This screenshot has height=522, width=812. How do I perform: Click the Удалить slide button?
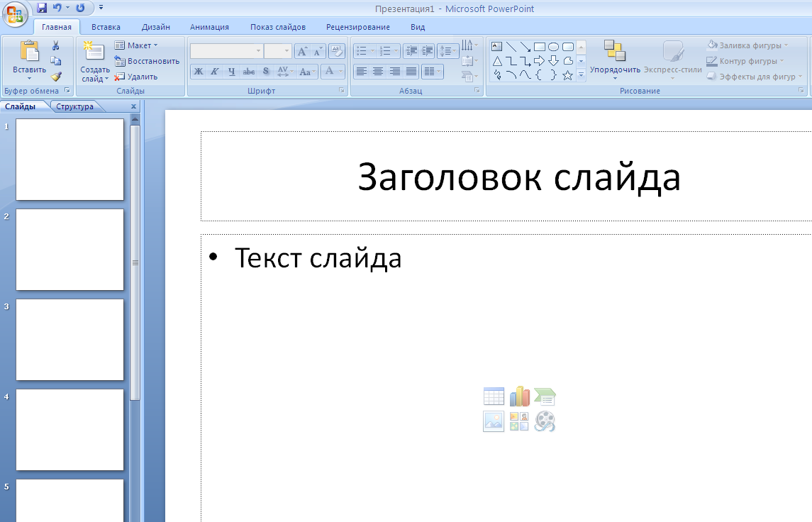(x=136, y=77)
